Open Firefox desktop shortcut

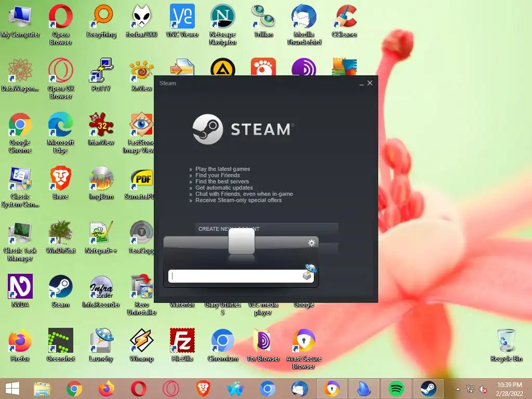[20, 345]
